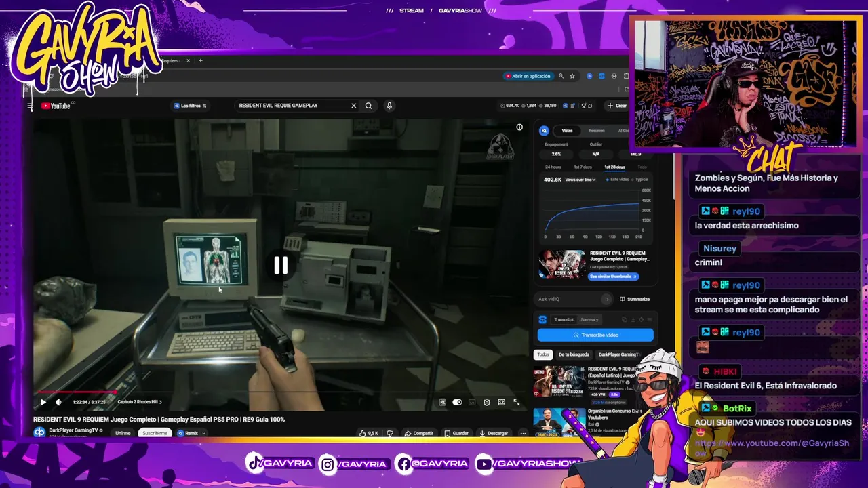This screenshot has width=868, height=488.
Task: Toggle the Este vídeo legend item
Action: 617,180
